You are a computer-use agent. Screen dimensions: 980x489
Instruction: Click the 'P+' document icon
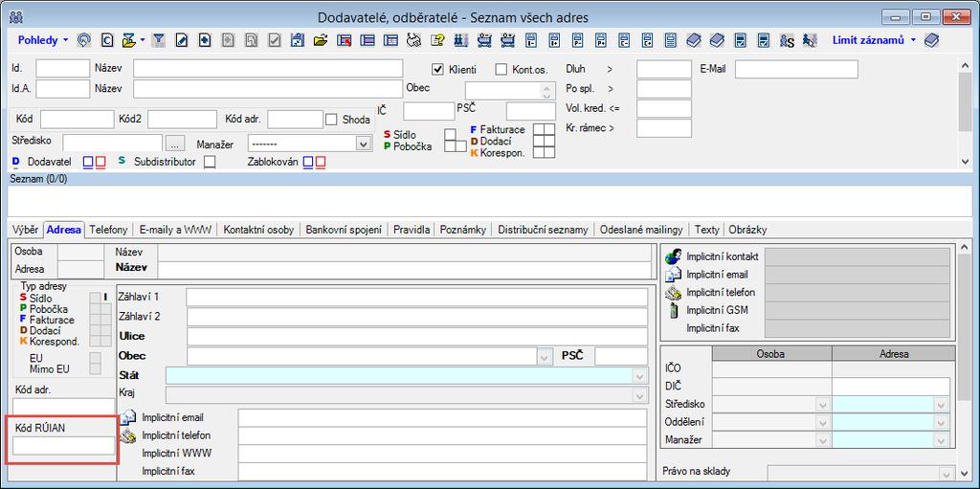(x=601, y=40)
